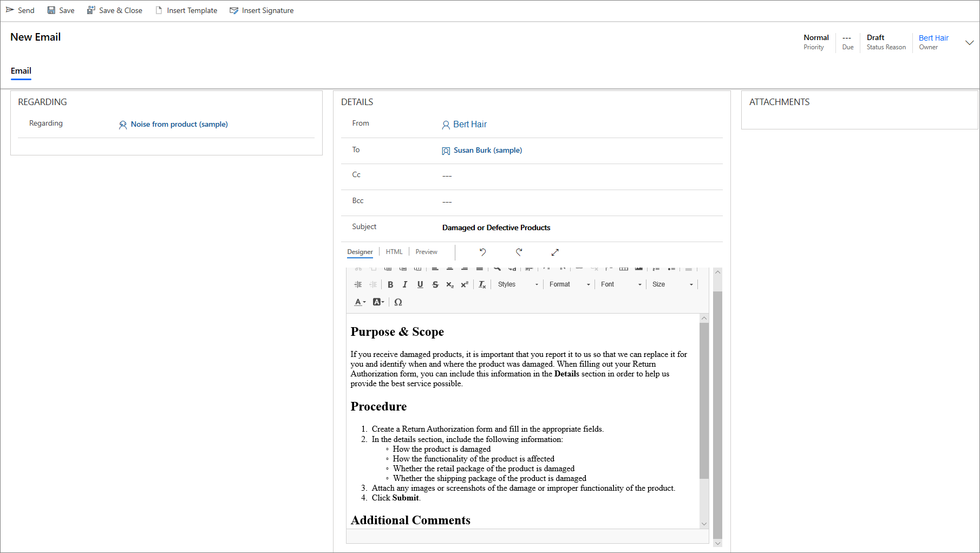Open the Size dropdown
This screenshot has width=980, height=553.
click(671, 284)
